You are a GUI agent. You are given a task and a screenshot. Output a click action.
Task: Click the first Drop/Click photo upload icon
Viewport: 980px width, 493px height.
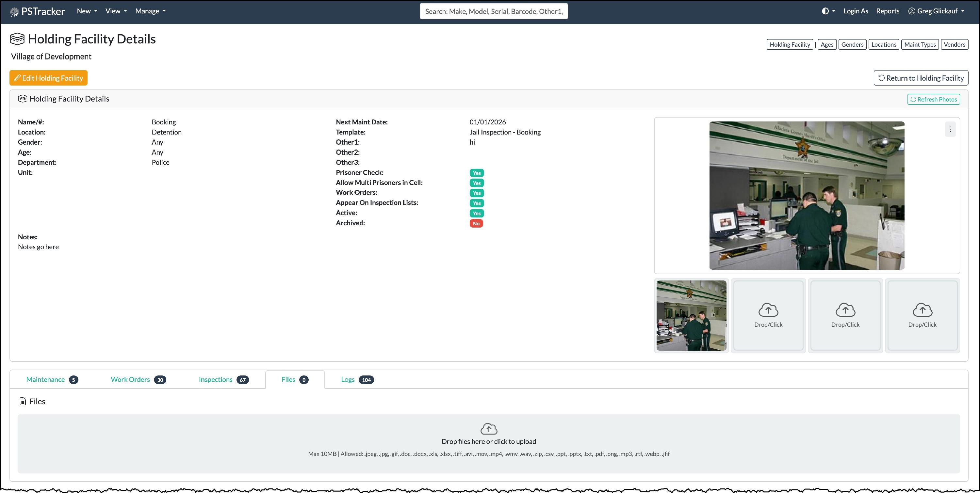768,310
